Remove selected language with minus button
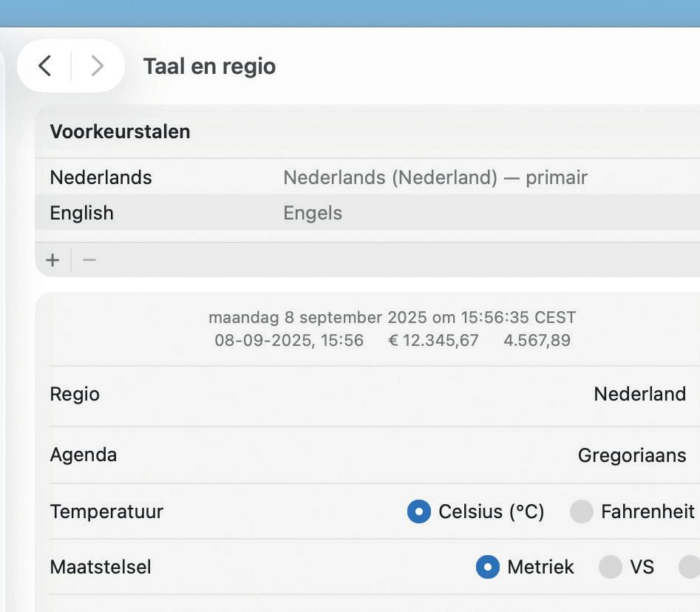 coord(89,260)
